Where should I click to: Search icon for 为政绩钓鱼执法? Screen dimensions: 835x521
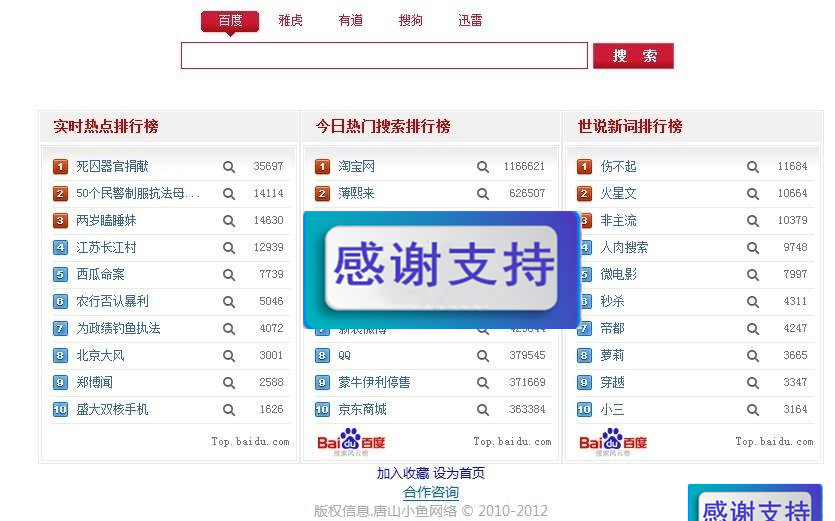point(229,329)
